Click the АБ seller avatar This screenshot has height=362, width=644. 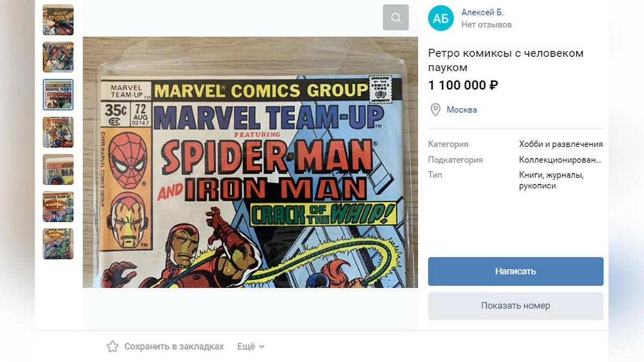[x=441, y=18]
